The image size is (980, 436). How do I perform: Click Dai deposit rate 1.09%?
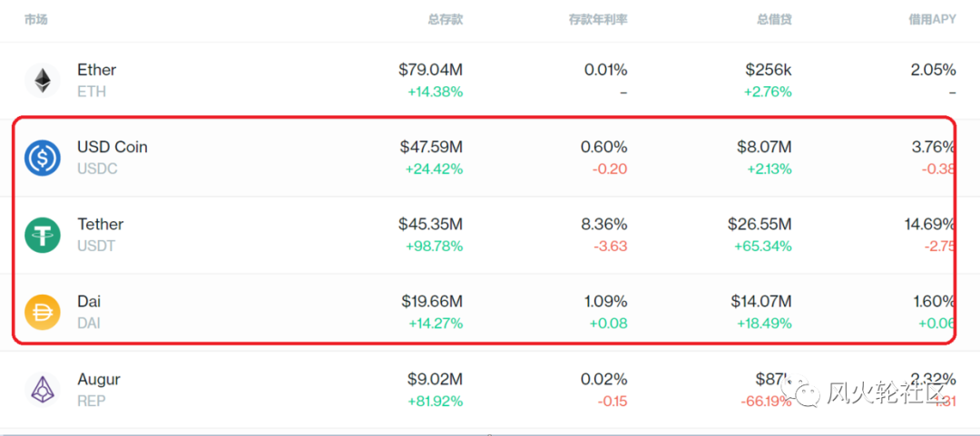605,301
